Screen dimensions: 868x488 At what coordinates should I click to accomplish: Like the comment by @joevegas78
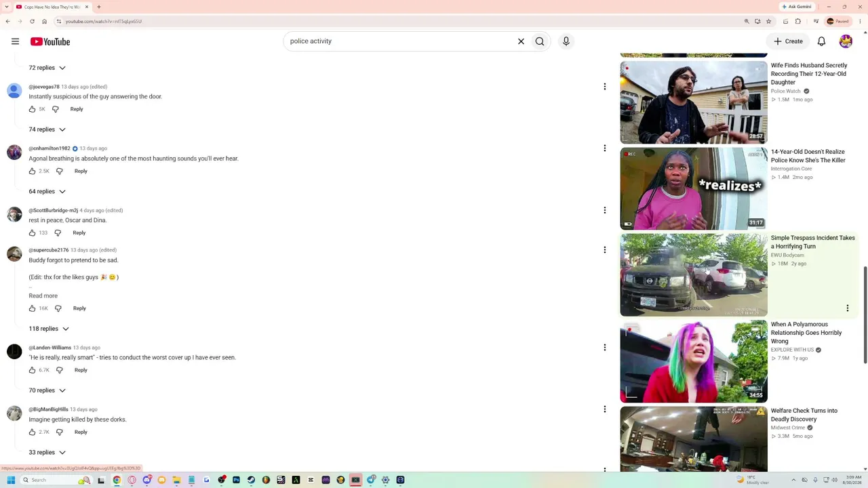[x=32, y=109]
